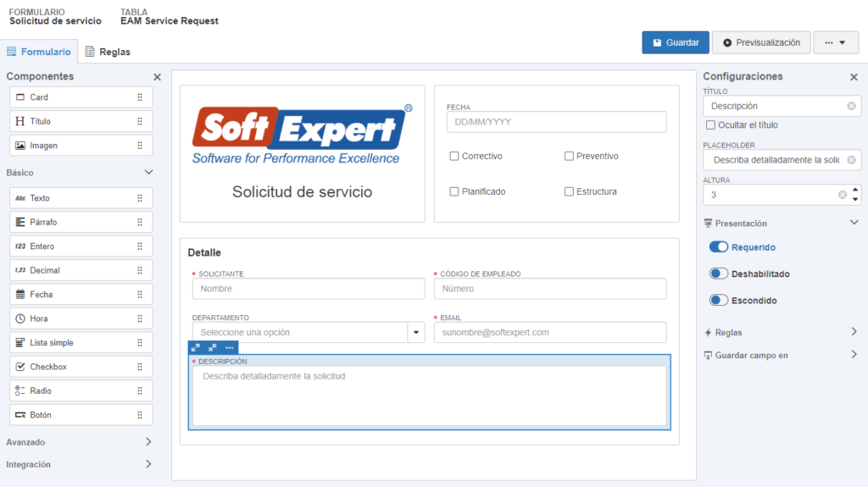Toggle the Requerido switch
Screen dimensions: 868x487
coord(719,247)
